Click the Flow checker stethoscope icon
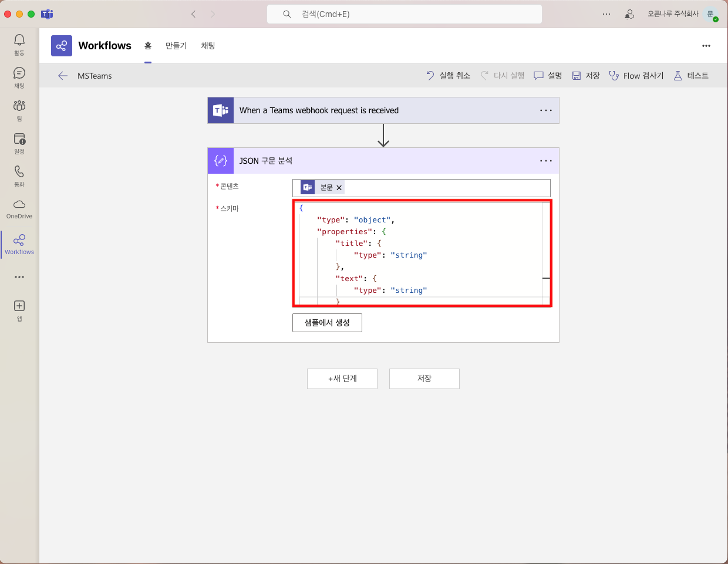 [x=614, y=76]
